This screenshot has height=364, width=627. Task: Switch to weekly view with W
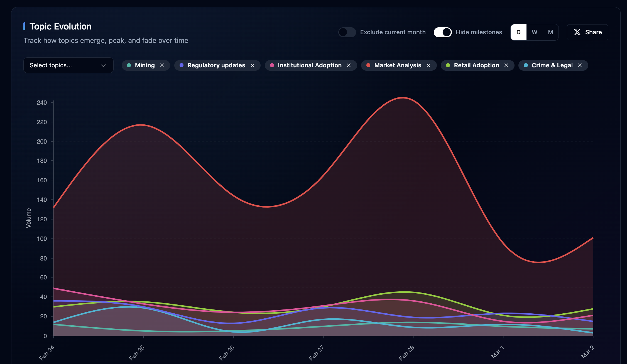click(534, 32)
